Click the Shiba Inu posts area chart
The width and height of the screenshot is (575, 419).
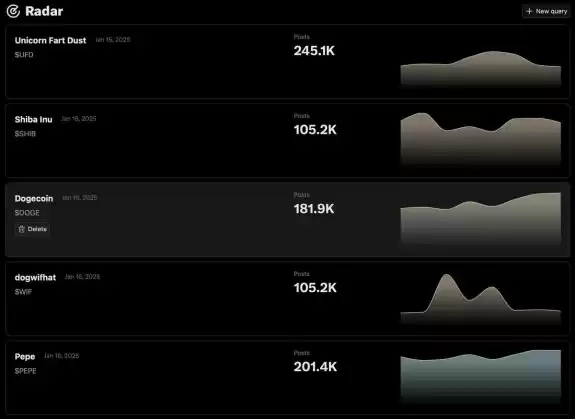pos(480,139)
